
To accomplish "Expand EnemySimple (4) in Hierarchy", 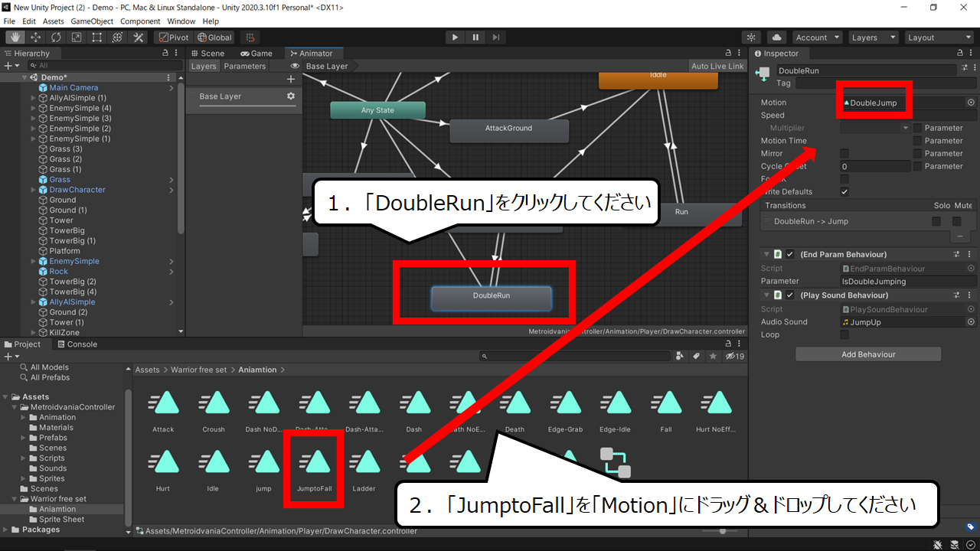I will (x=33, y=109).
